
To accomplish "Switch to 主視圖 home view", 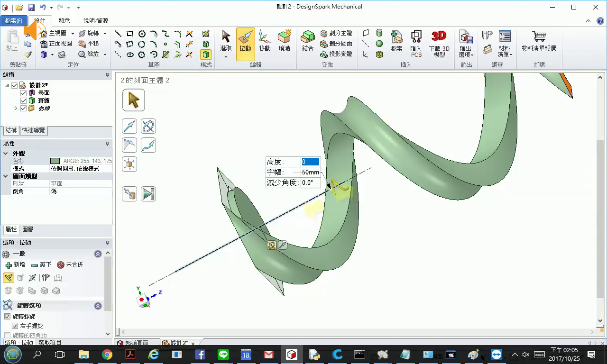I will click(54, 33).
